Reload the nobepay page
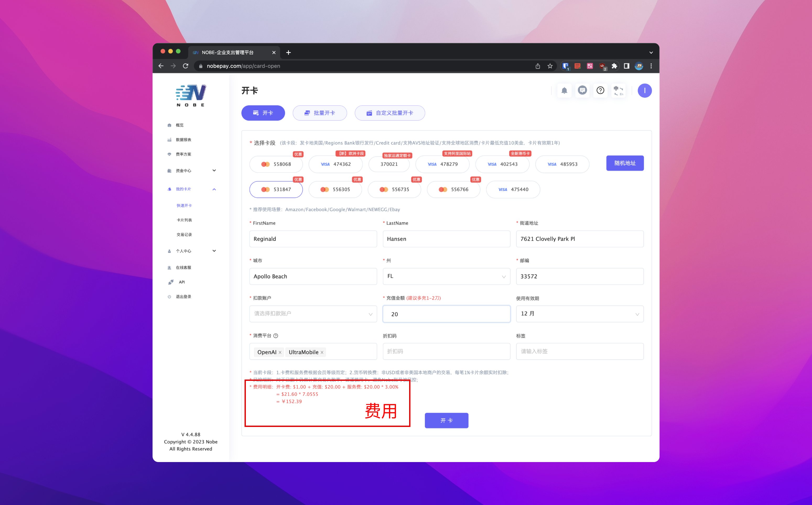812x505 pixels. click(186, 66)
